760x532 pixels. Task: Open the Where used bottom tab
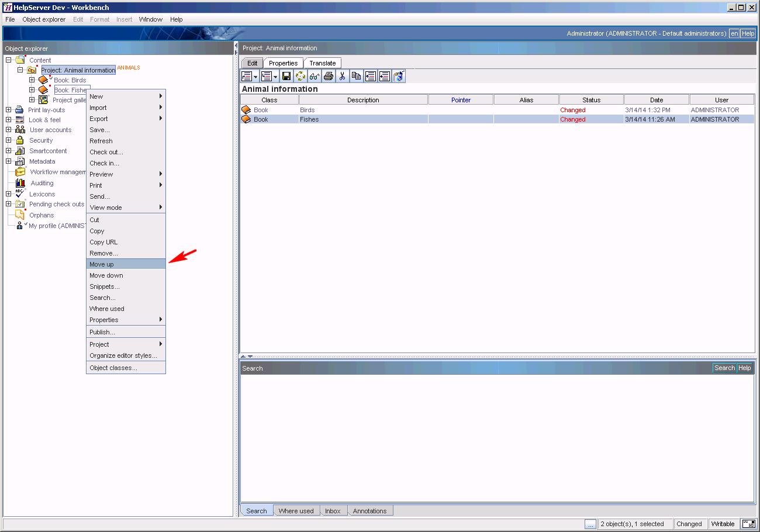(296, 511)
